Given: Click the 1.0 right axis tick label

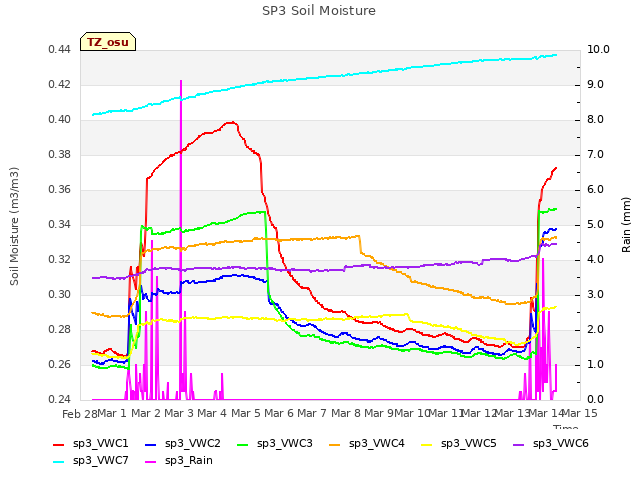Looking at the screenshot, I should click(595, 365).
